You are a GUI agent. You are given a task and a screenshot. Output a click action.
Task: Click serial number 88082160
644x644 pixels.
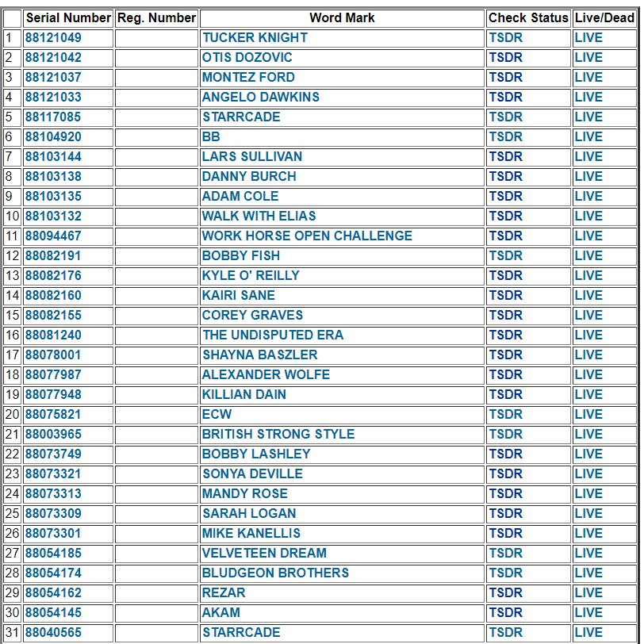[53, 295]
